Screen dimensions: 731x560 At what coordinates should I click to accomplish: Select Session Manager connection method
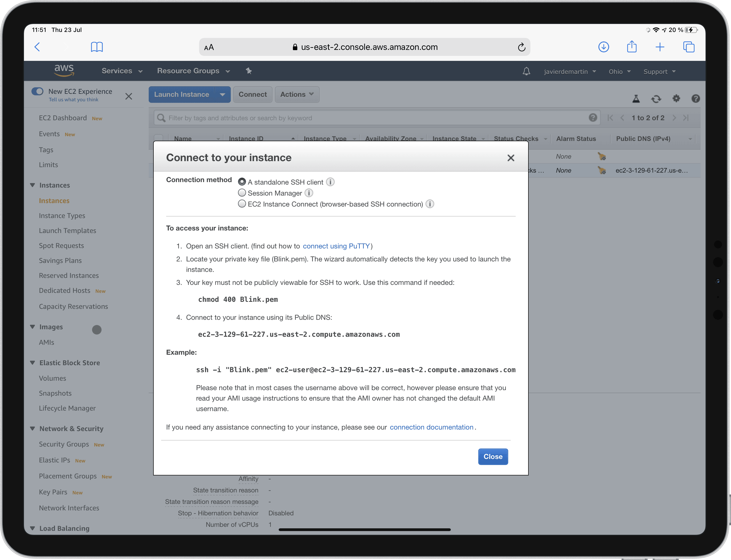click(x=242, y=193)
